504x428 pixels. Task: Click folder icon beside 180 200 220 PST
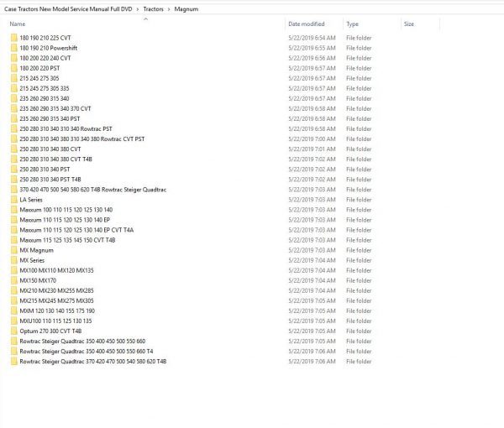coord(13,68)
